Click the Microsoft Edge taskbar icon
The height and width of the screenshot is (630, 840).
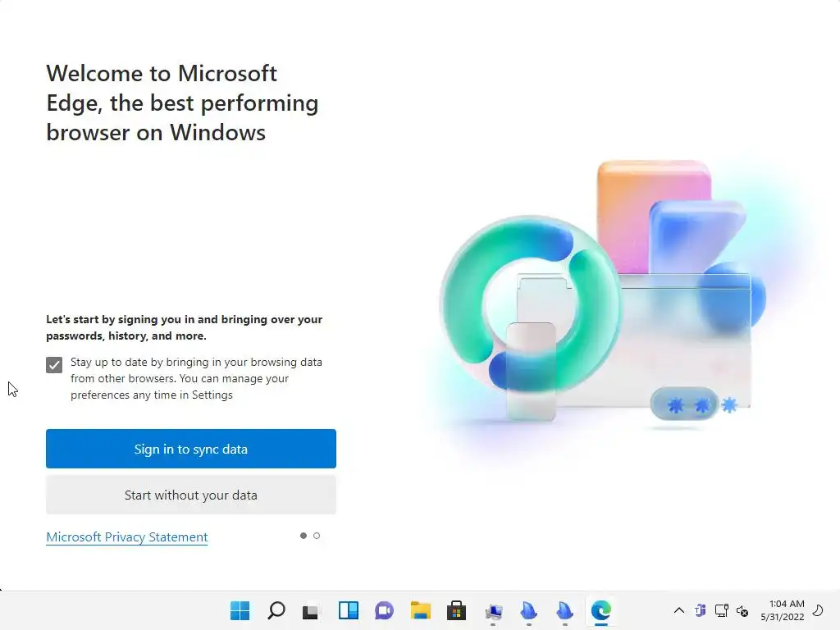pyautogui.click(x=601, y=610)
